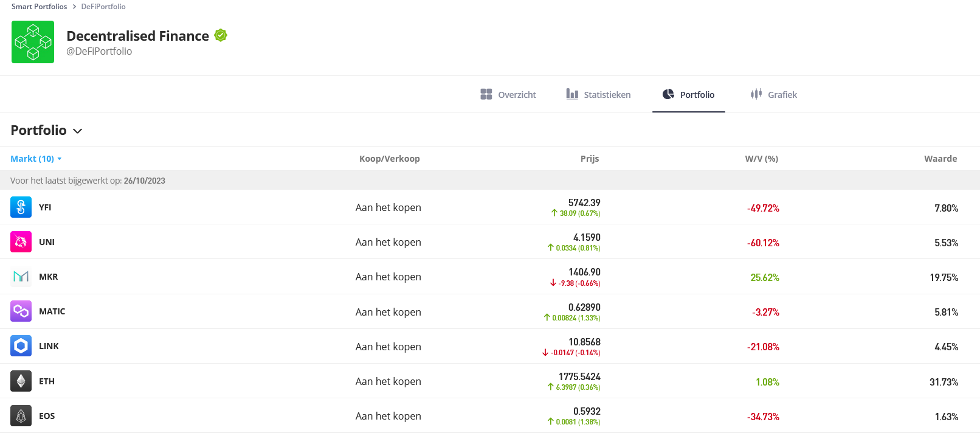Click 'Aan het kopen' in the ETH row

(388, 381)
